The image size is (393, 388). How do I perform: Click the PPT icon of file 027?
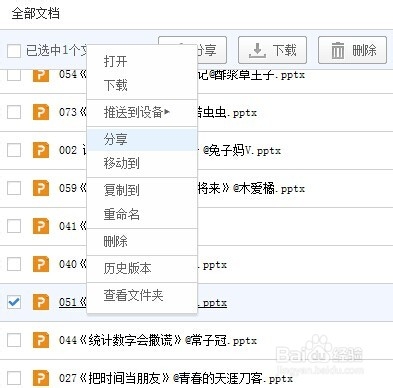click(41, 378)
